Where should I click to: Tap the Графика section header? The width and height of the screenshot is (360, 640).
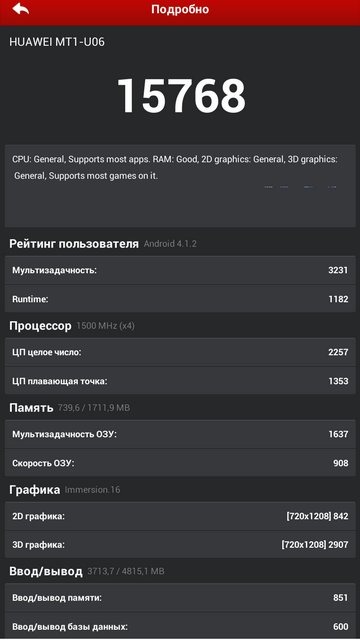(34, 490)
